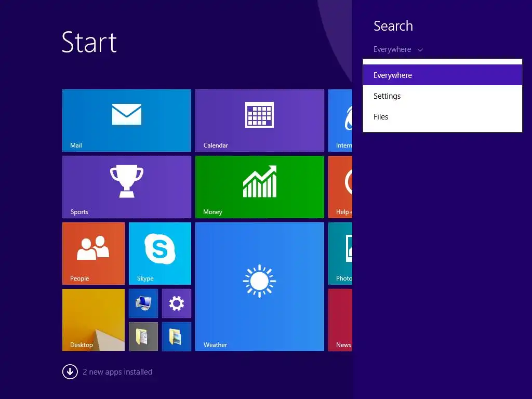Open the People tile
Viewport: 532px width, 399px height.
pyautogui.click(x=94, y=254)
